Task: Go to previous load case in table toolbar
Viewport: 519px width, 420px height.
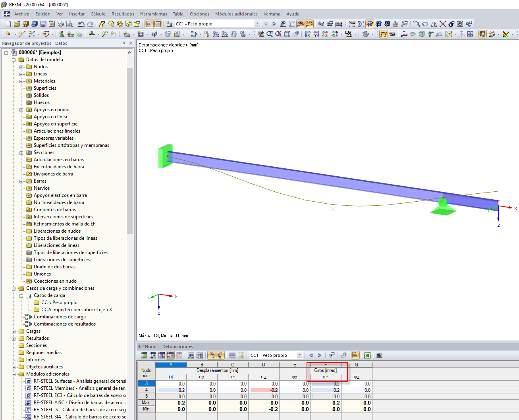Action: [311, 355]
